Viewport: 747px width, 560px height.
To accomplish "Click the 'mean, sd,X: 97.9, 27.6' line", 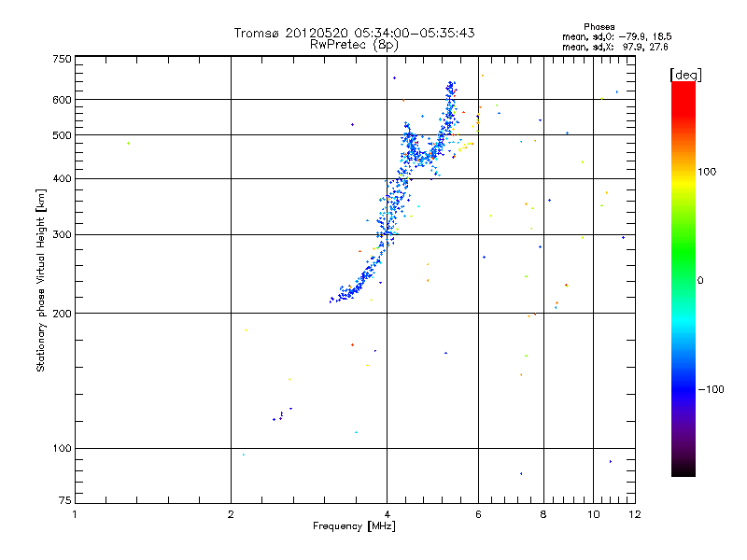I will coord(615,47).
